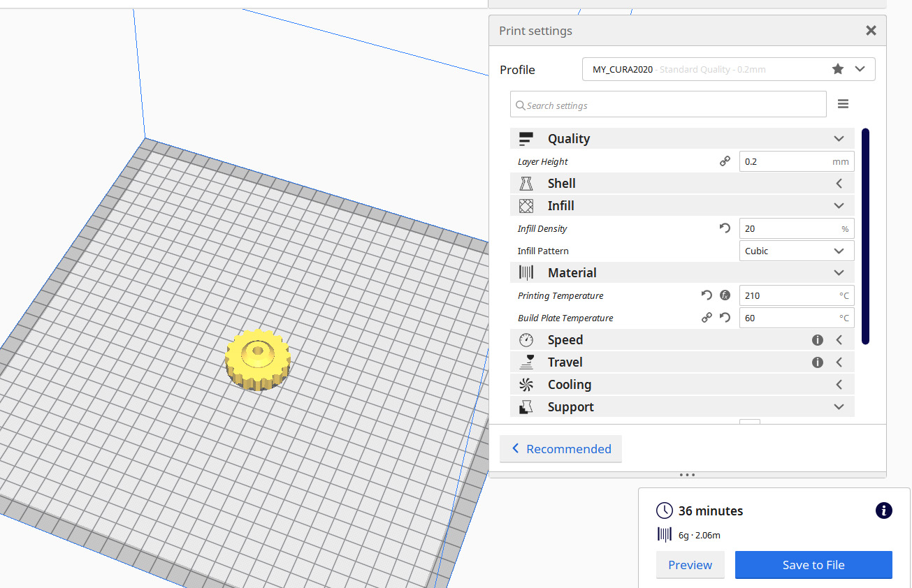This screenshot has height=588, width=912.
Task: Click the Layer Height setting label
Action: pos(542,161)
